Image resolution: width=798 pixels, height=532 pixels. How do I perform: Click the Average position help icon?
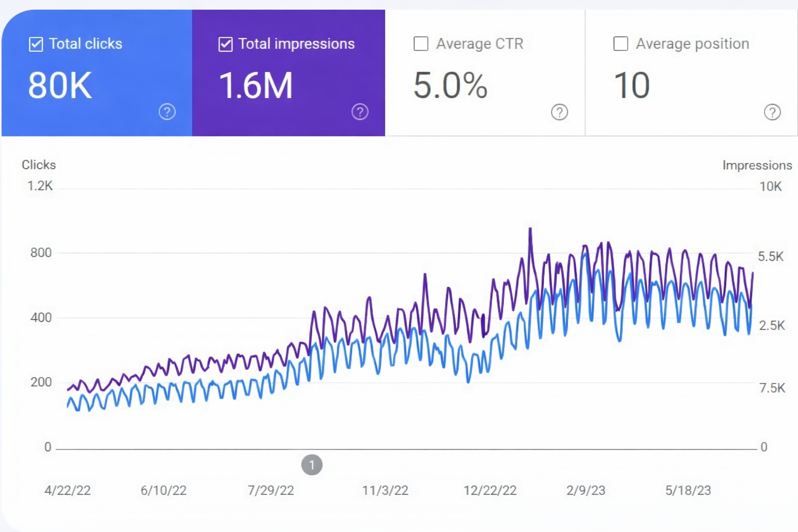[772, 112]
